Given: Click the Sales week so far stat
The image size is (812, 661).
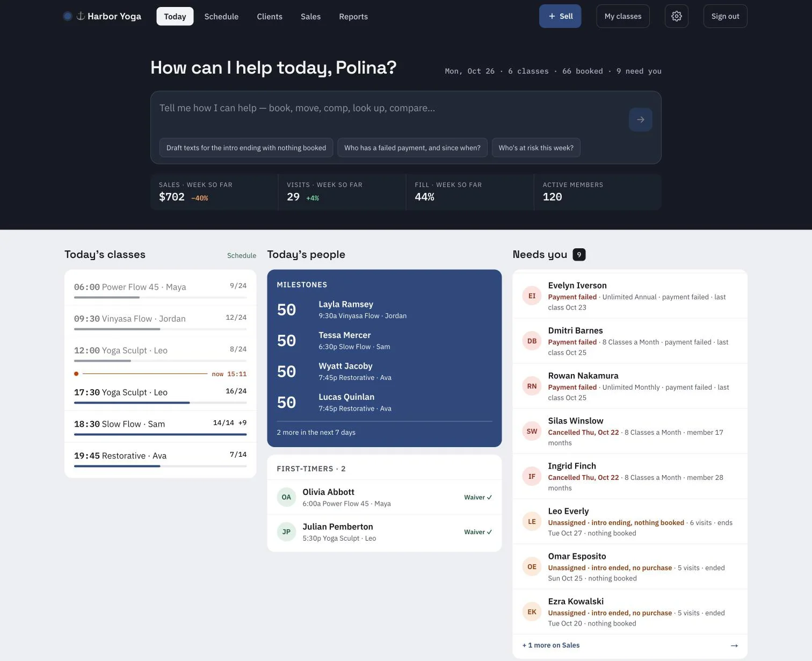Looking at the screenshot, I should (x=214, y=192).
